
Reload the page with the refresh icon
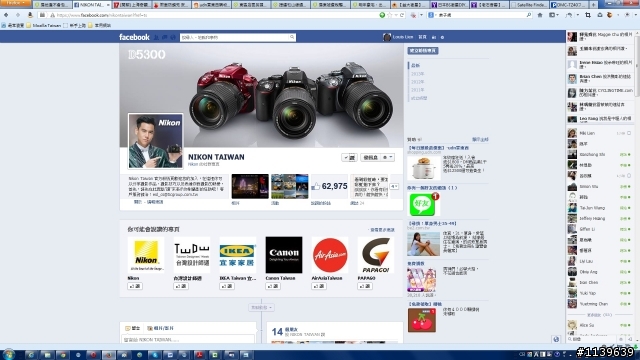tap(402, 15)
